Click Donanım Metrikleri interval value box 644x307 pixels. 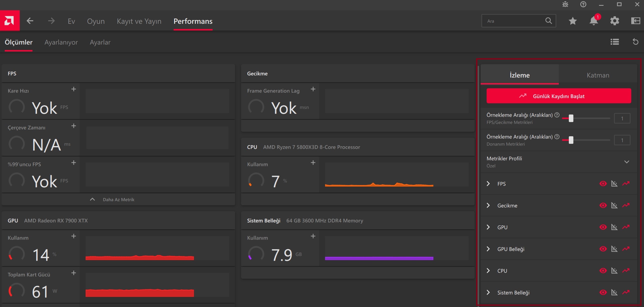622,140
